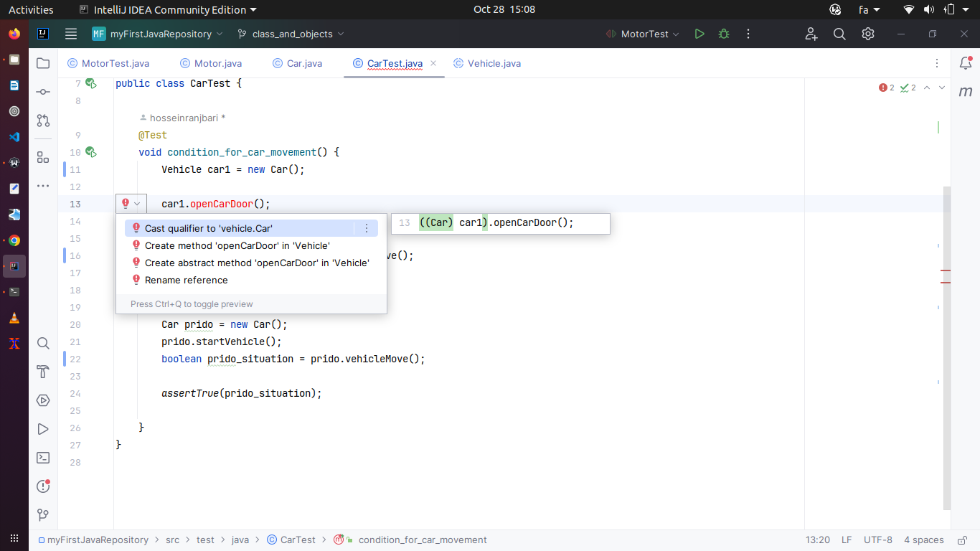Expand quick-fix bulb dropdown arrow
980x551 pixels.
click(137, 204)
